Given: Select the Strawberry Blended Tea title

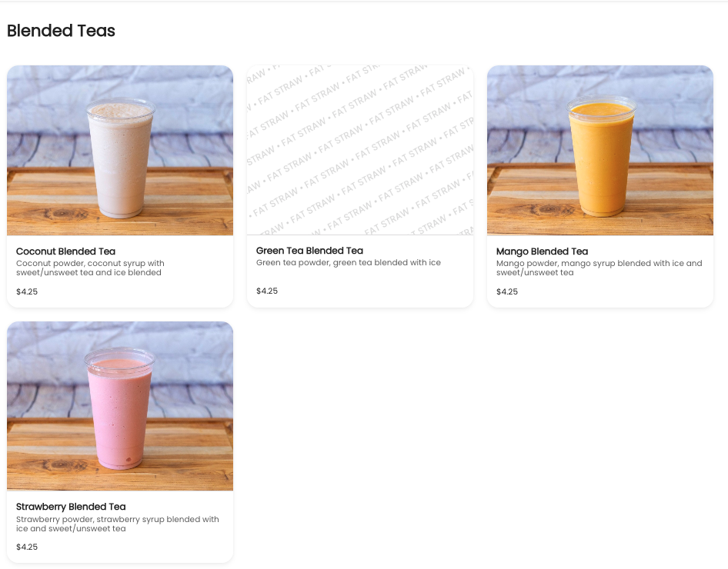Looking at the screenshot, I should coord(71,507).
